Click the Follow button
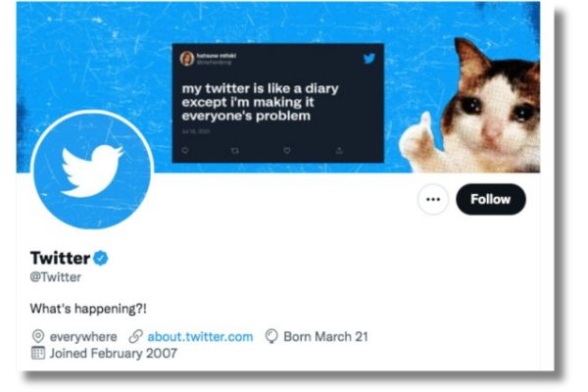 click(x=490, y=199)
